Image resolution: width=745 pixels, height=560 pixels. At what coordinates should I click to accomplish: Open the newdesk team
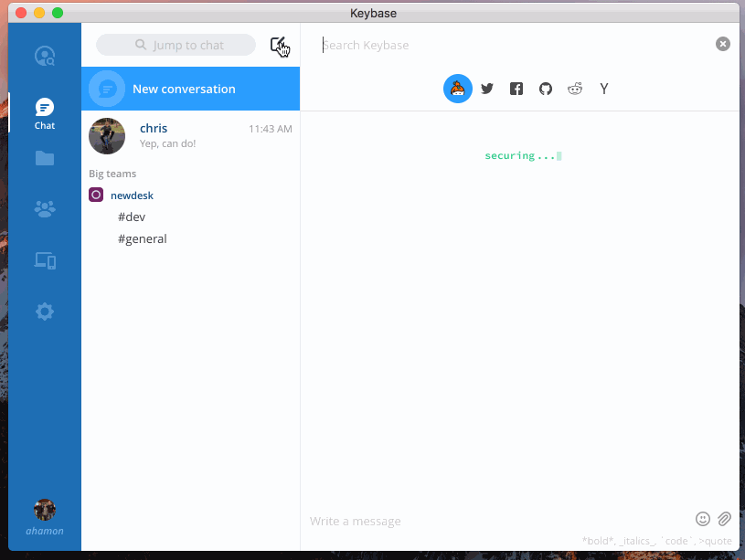(132, 195)
